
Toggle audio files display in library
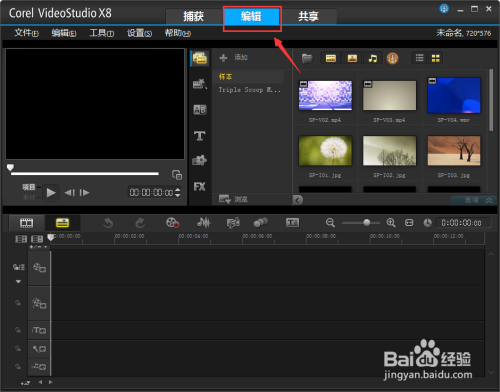pyautogui.click(x=373, y=58)
